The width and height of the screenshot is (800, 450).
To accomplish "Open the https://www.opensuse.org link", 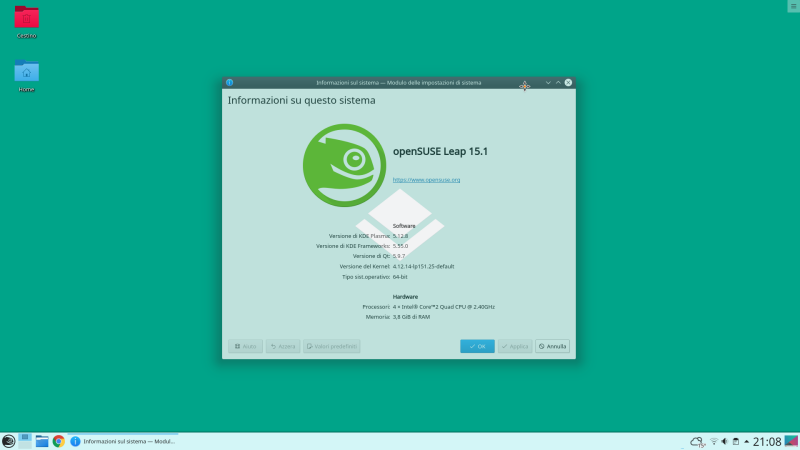I will 427,180.
